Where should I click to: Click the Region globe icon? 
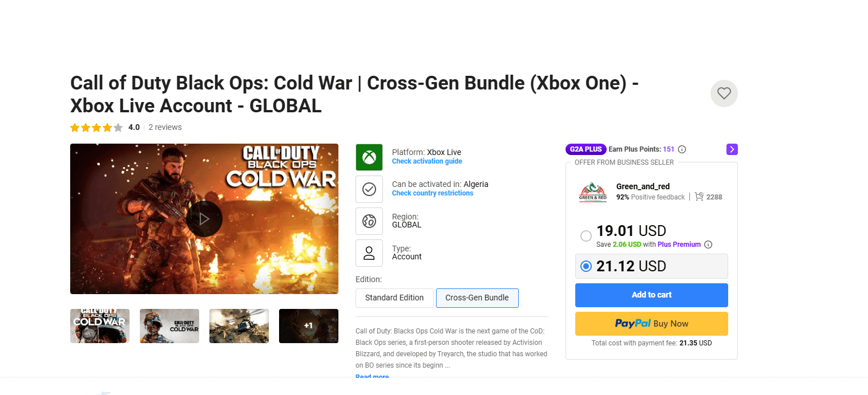click(369, 221)
